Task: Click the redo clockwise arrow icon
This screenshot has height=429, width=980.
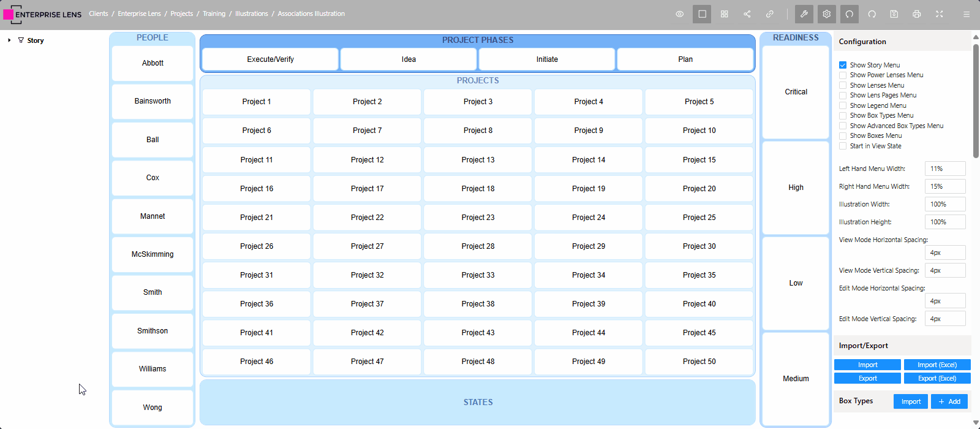Action: coord(872,14)
